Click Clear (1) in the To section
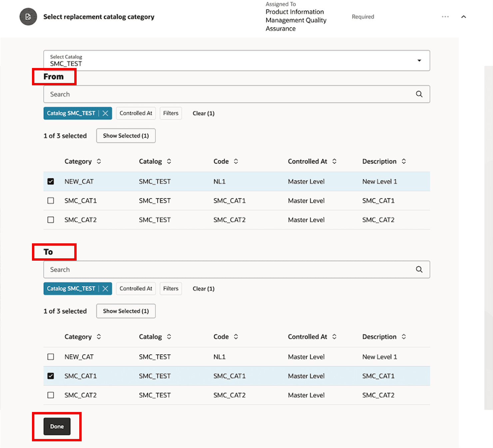This screenshot has height=448, width=493. point(203,288)
